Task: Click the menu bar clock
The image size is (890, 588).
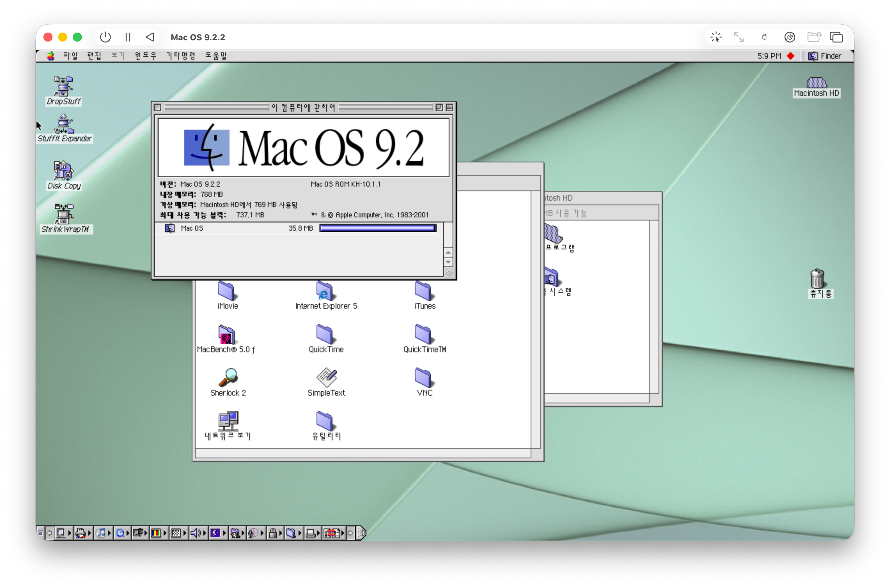Action: click(x=769, y=56)
